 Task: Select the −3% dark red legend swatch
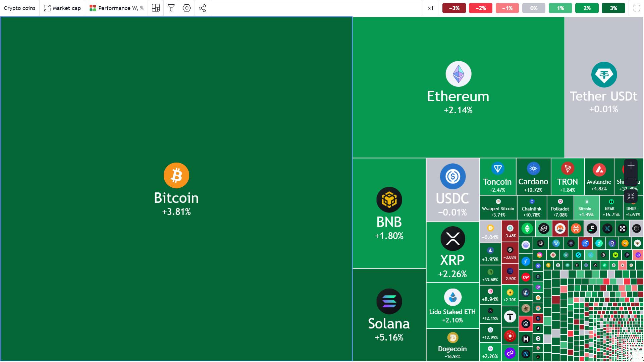pos(454,8)
